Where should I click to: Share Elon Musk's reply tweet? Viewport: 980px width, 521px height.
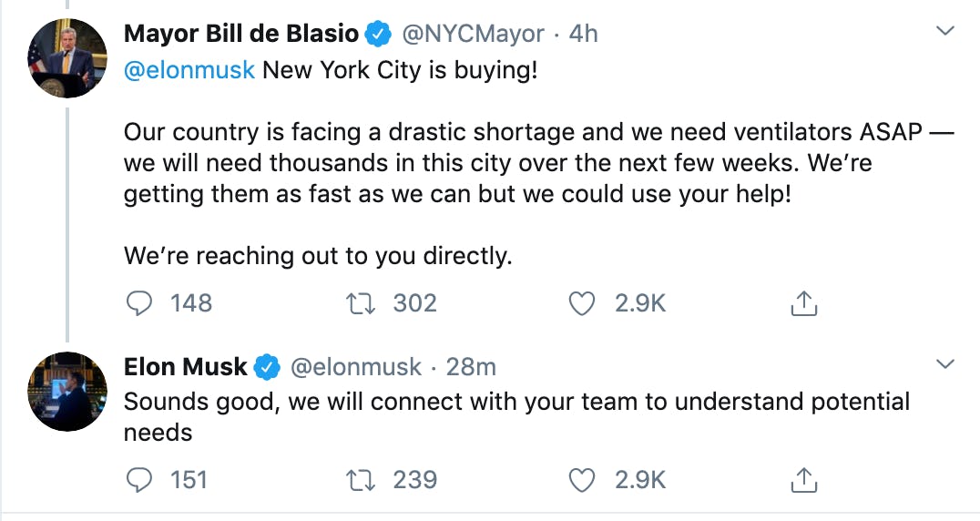[x=803, y=478]
